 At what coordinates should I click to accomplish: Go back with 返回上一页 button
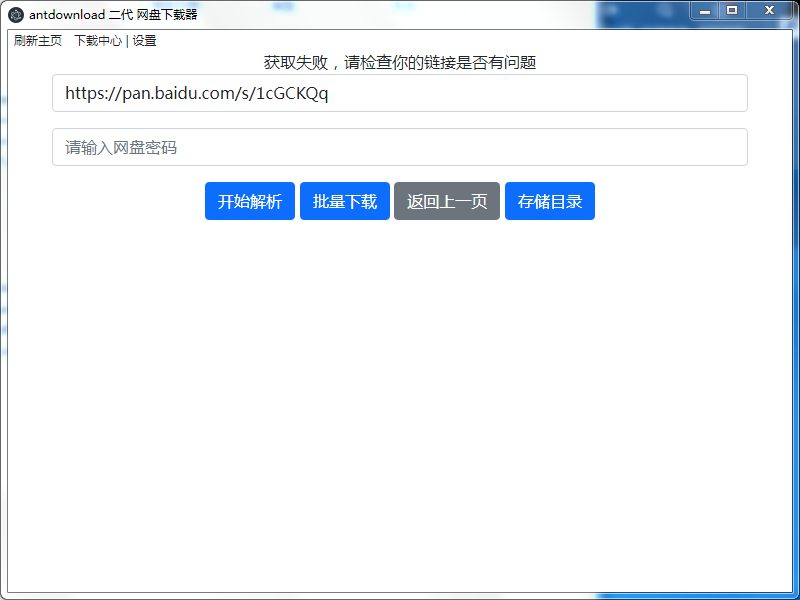coord(447,201)
